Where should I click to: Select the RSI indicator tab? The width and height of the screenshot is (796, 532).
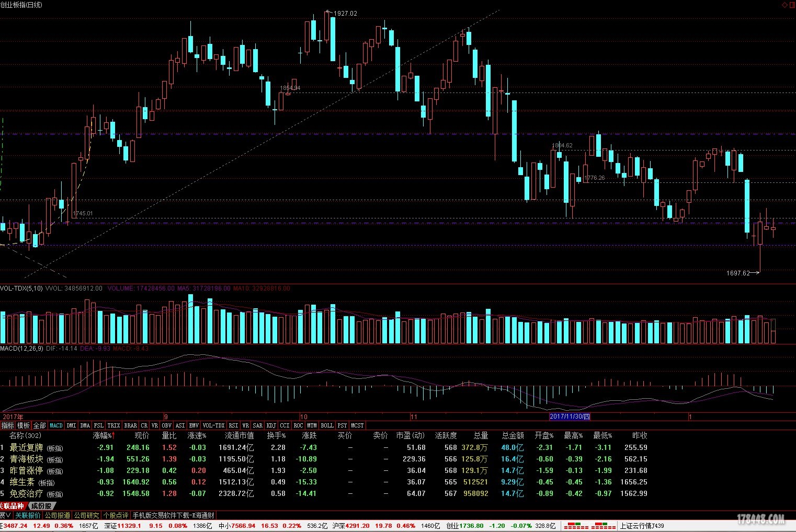point(233,425)
